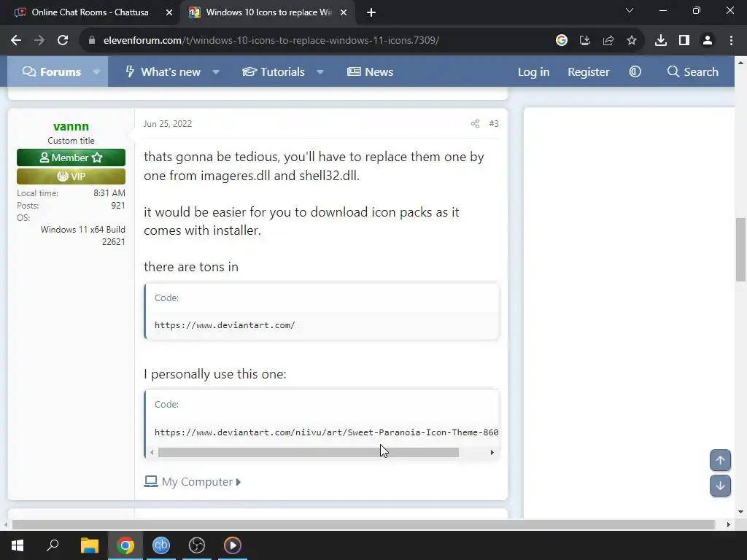The image size is (747, 560).
Task: Open Chrome downloads icon
Action: point(661,41)
